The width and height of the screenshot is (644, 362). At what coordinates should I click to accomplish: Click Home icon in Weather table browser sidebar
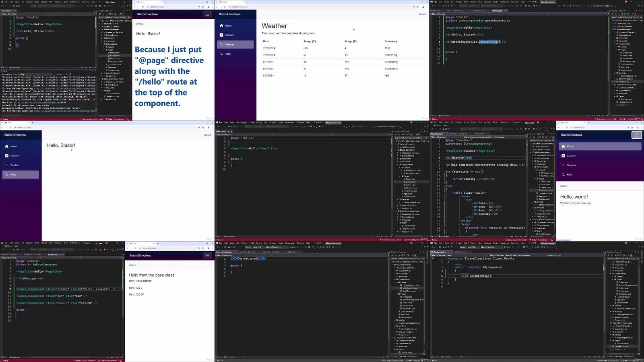(221, 25)
